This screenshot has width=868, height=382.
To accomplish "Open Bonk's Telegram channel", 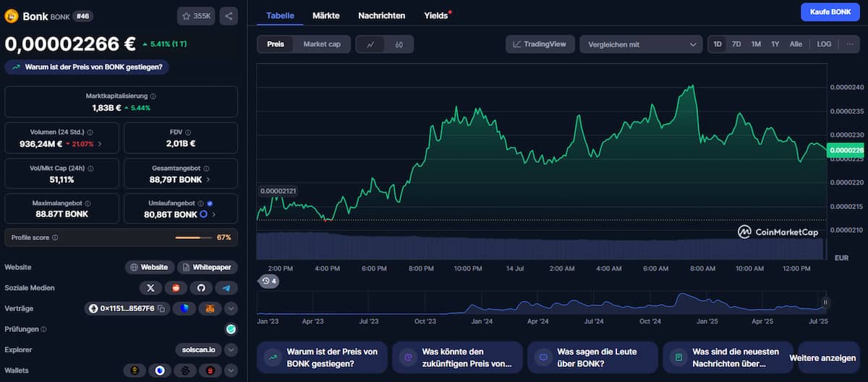I will click(226, 288).
